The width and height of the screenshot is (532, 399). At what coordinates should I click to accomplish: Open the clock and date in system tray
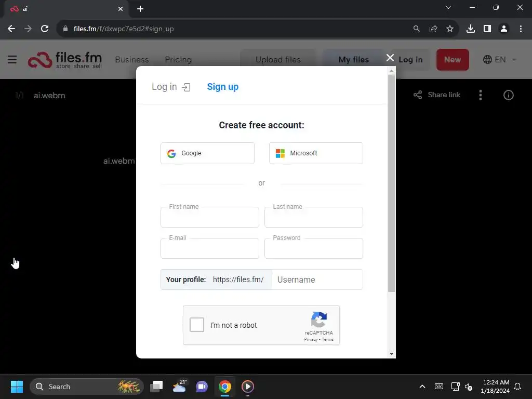click(x=495, y=387)
